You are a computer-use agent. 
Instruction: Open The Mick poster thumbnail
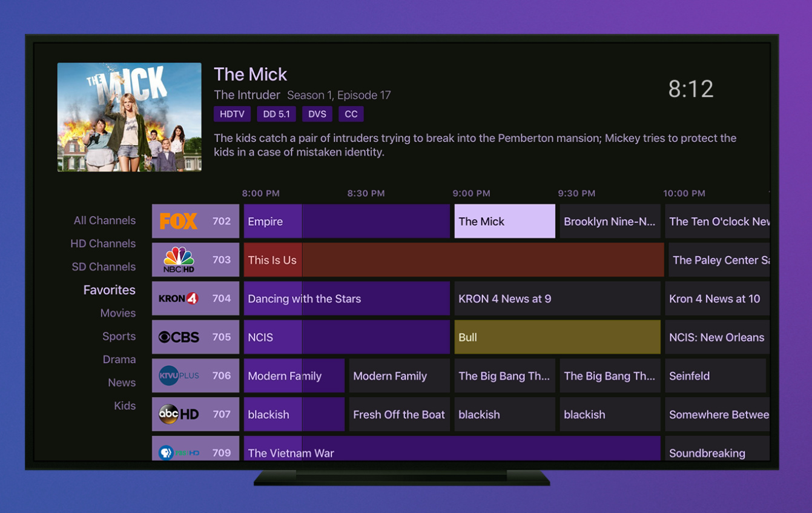click(x=130, y=117)
